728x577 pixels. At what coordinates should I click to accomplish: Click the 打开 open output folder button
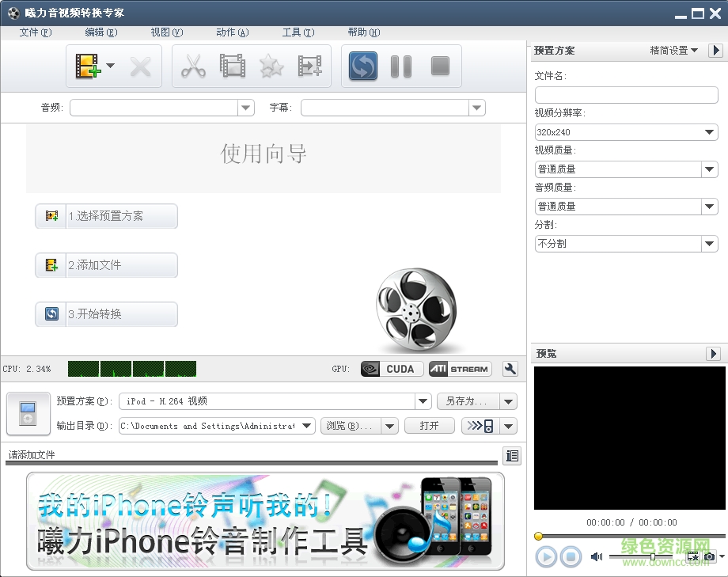pos(429,425)
